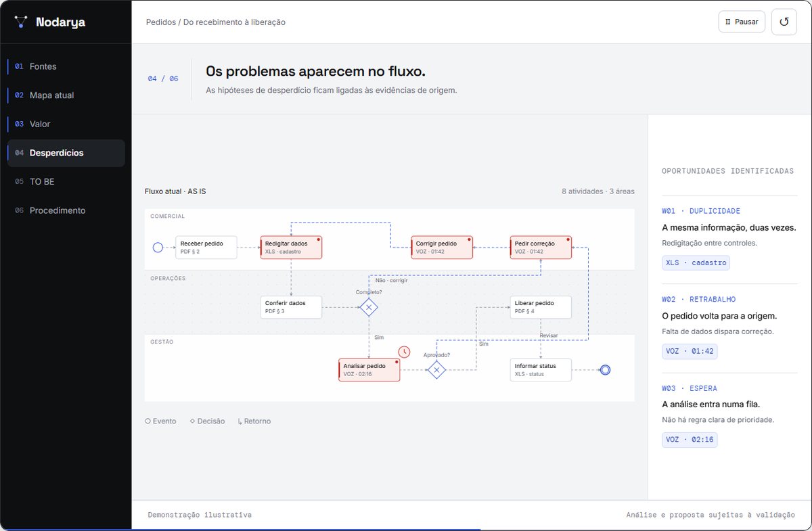Viewport: 812px width, 531px height.
Task: Click the 'Não · corrigir' flow label
Action: [392, 280]
